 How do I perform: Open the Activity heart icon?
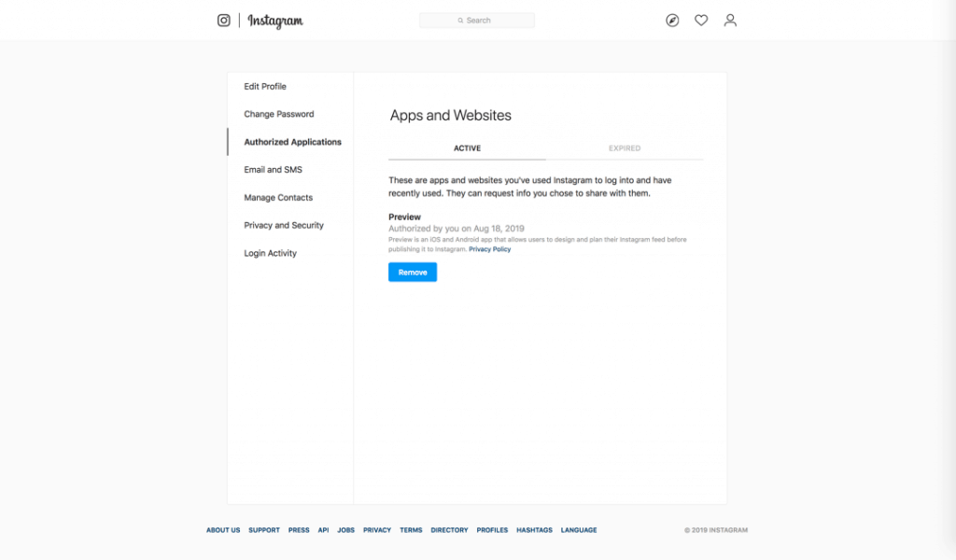[x=701, y=21]
